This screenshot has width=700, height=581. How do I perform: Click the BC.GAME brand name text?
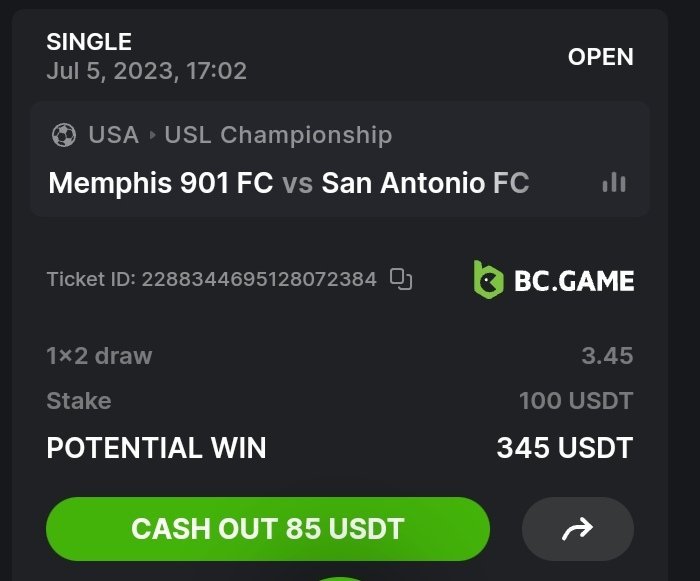(574, 281)
